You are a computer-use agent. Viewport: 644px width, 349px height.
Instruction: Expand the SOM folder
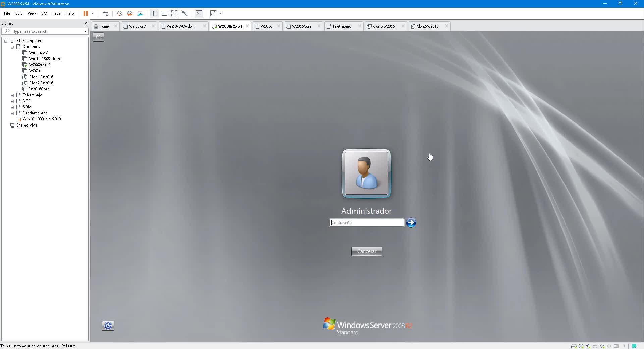(12, 107)
